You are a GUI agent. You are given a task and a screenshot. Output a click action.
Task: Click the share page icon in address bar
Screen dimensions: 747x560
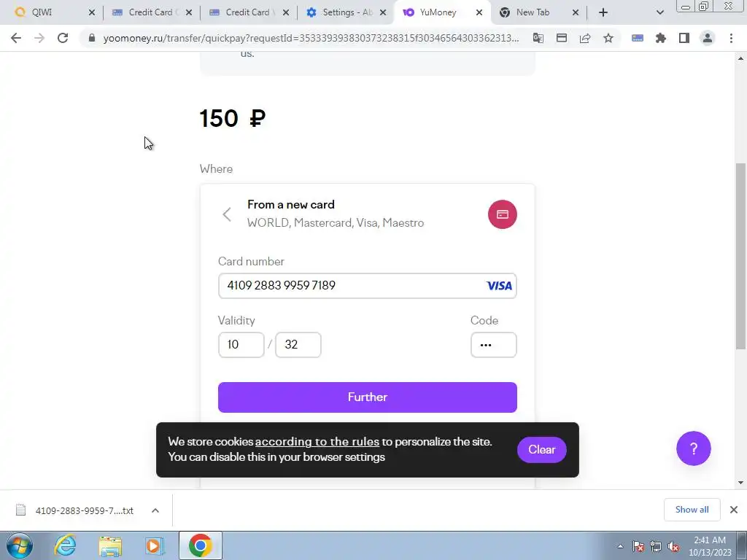585,38
